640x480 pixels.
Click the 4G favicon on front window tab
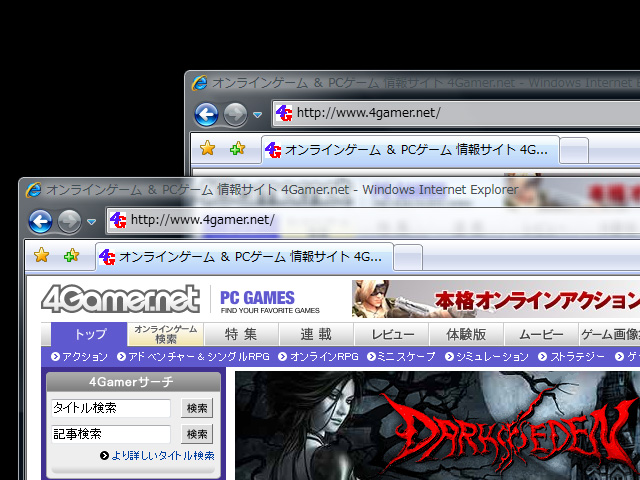(x=107, y=257)
